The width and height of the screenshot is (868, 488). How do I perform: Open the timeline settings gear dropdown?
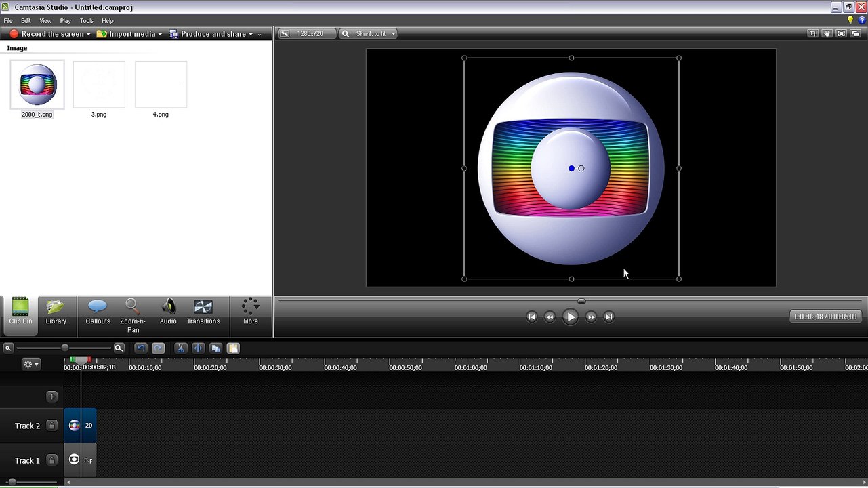click(31, 364)
